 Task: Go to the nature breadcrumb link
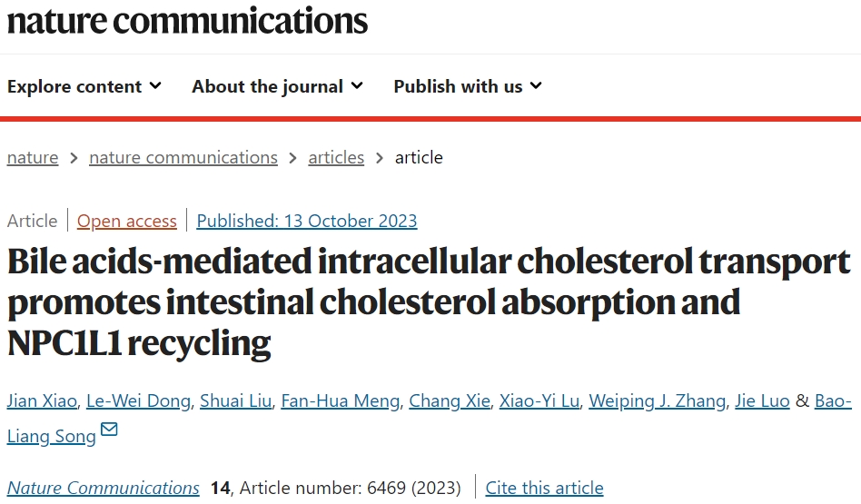pos(33,158)
